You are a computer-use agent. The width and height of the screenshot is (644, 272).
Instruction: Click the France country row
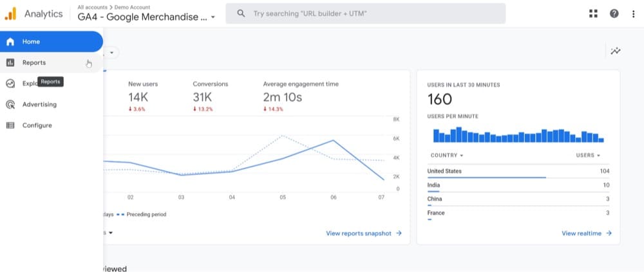[x=518, y=213]
